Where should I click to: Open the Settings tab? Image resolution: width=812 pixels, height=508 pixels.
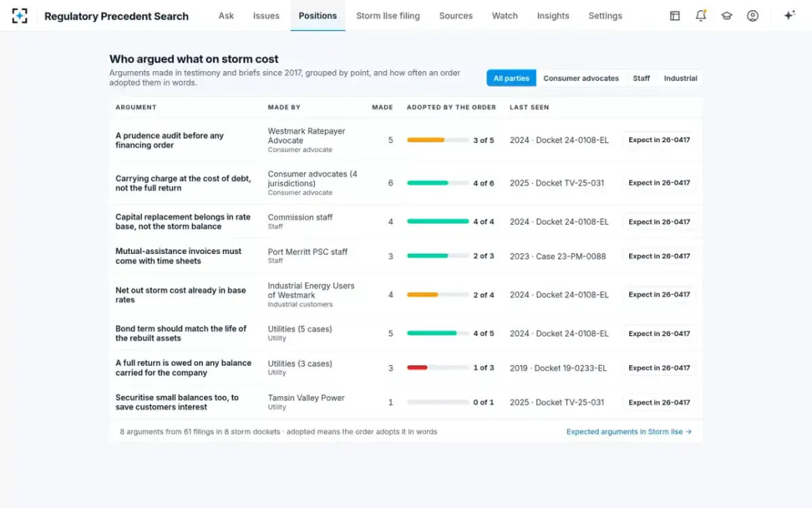tap(605, 16)
